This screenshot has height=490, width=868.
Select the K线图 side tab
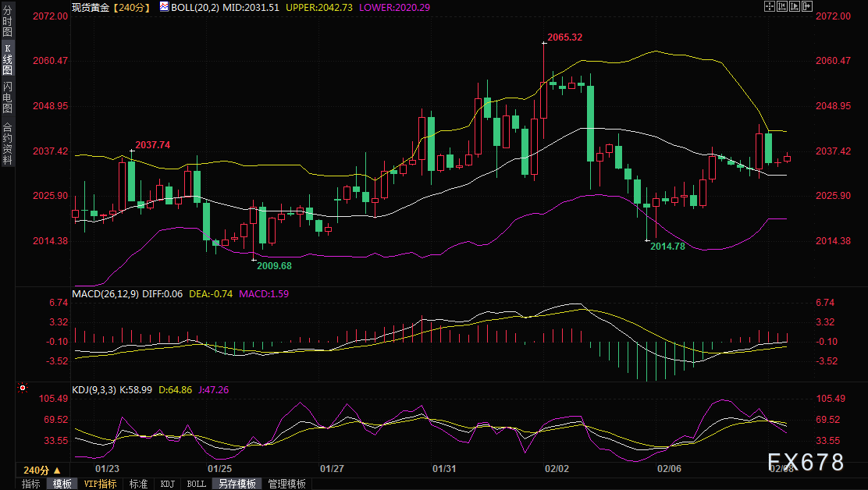click(7, 59)
